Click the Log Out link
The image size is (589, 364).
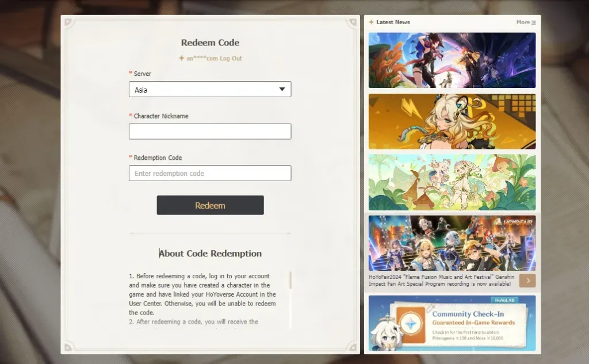point(231,59)
